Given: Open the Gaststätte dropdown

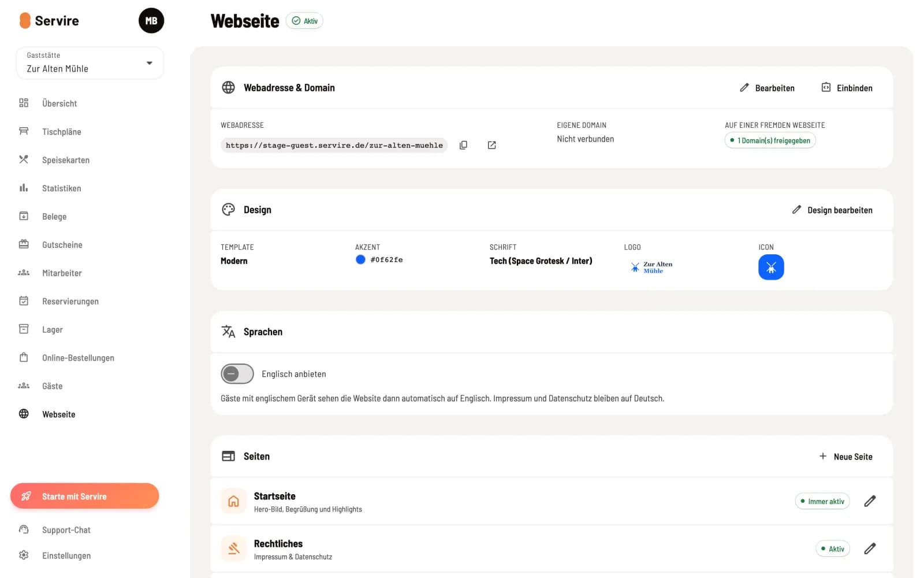Looking at the screenshot, I should pos(90,63).
